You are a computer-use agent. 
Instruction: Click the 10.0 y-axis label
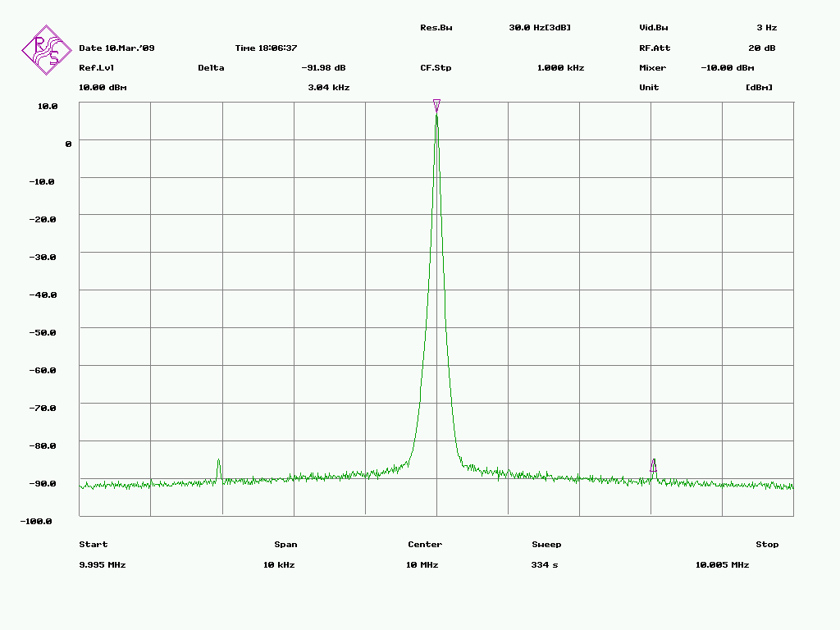(x=47, y=107)
